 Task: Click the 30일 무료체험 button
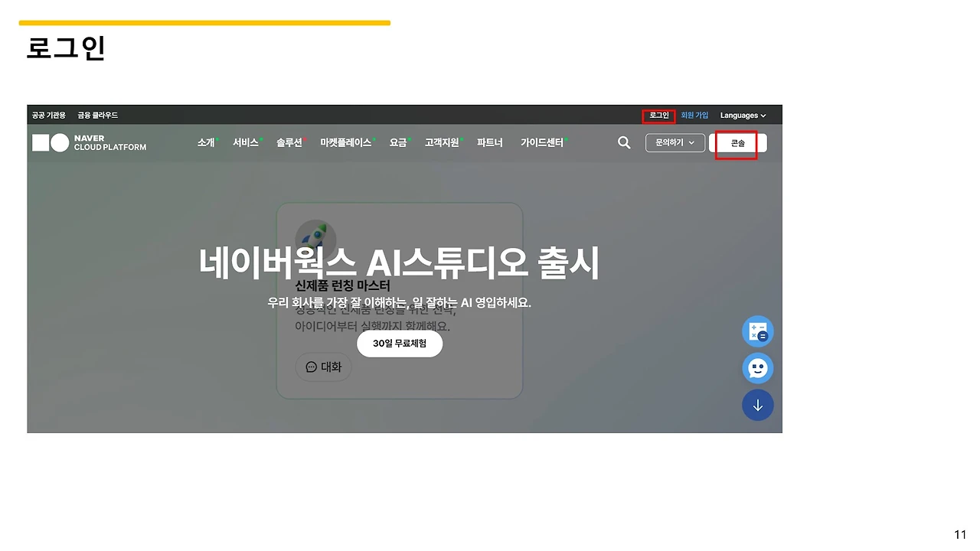(x=399, y=344)
